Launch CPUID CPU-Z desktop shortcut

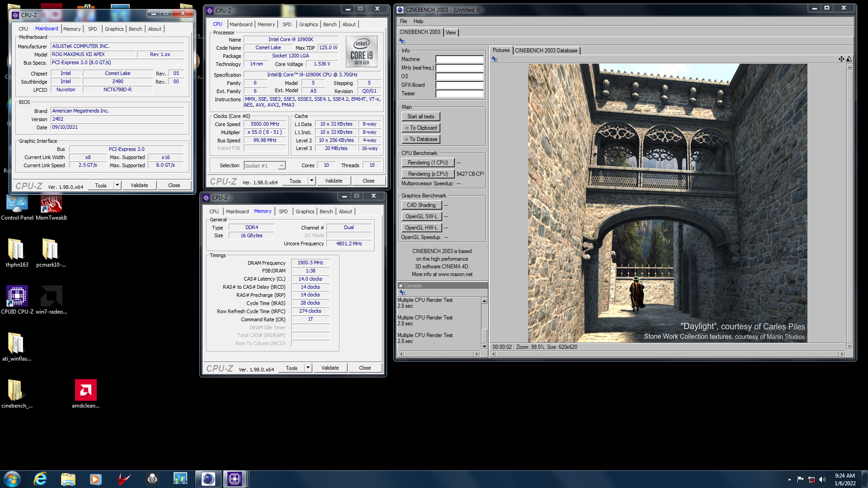point(17,300)
